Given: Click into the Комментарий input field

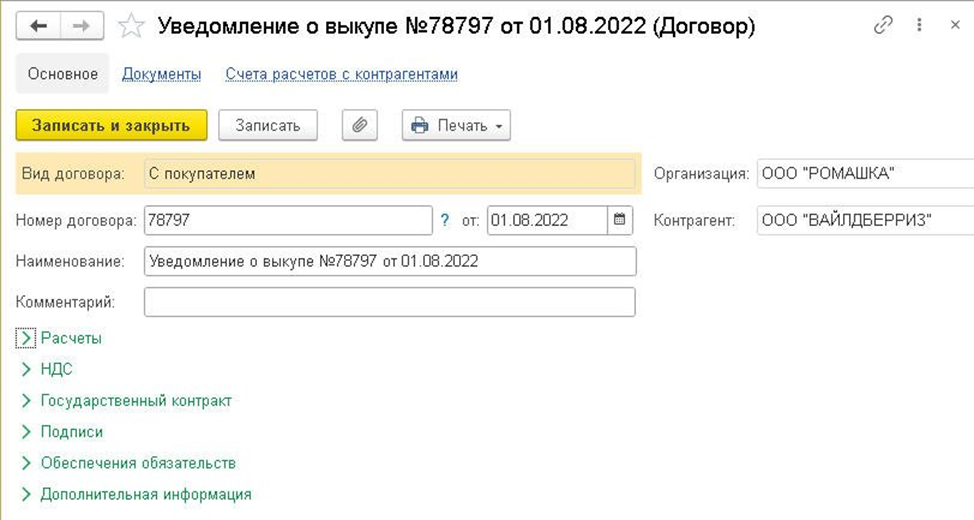Looking at the screenshot, I should click(x=390, y=301).
